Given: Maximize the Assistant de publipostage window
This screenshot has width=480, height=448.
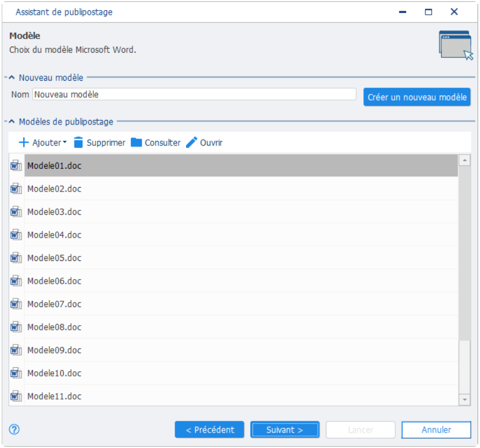Looking at the screenshot, I should [x=428, y=12].
